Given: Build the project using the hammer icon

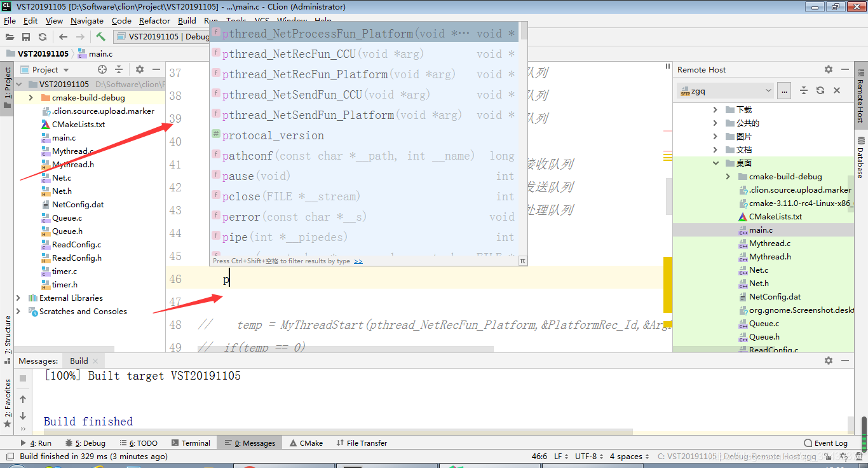Looking at the screenshot, I should [100, 36].
